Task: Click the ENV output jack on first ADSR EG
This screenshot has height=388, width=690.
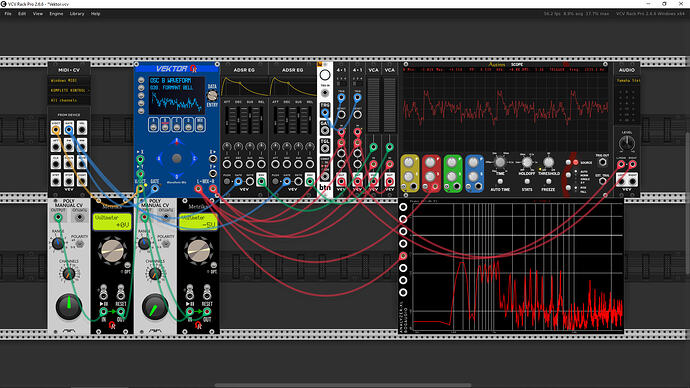Action: [x=261, y=181]
